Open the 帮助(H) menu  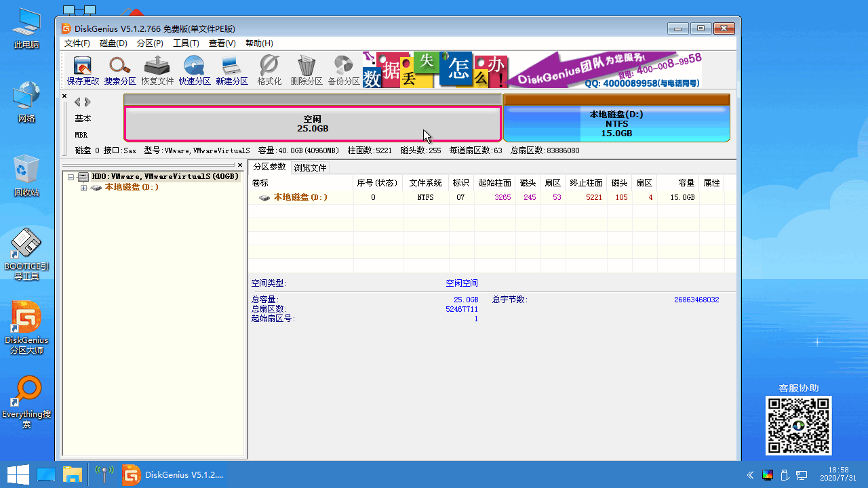259,43
